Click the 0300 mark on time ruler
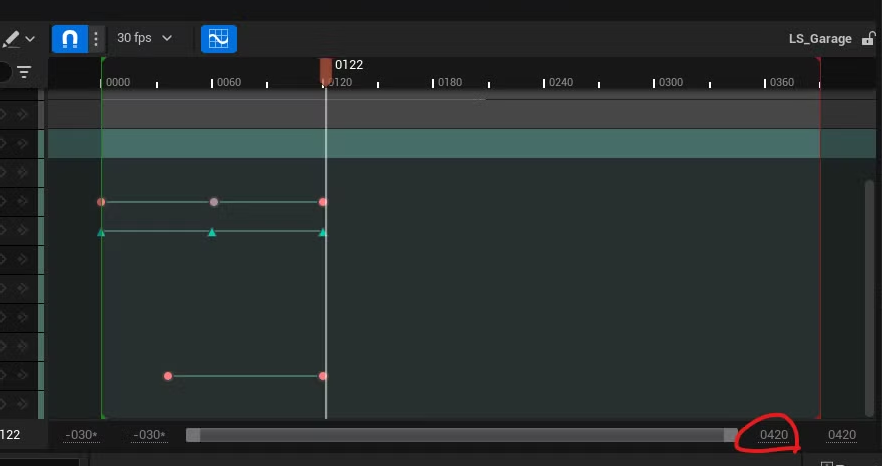Image resolution: width=882 pixels, height=466 pixels. coord(670,82)
